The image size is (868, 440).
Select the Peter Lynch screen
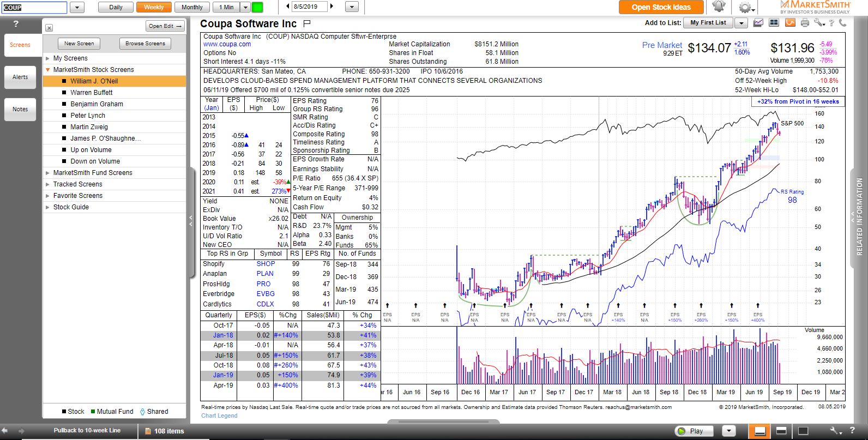pos(114,116)
